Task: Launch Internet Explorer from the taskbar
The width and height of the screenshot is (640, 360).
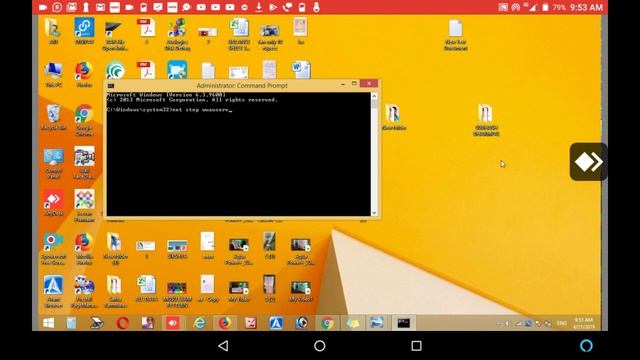Action: pyautogui.click(x=199, y=323)
